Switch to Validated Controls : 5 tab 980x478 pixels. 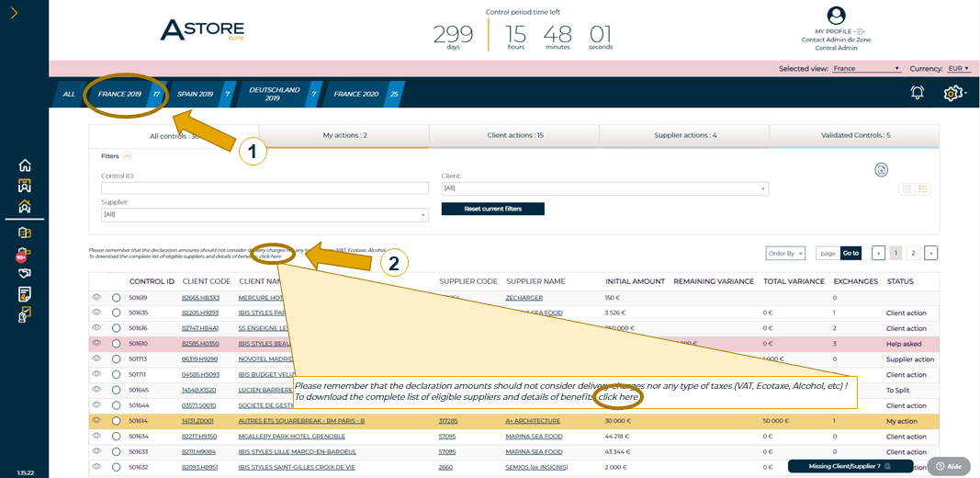855,135
